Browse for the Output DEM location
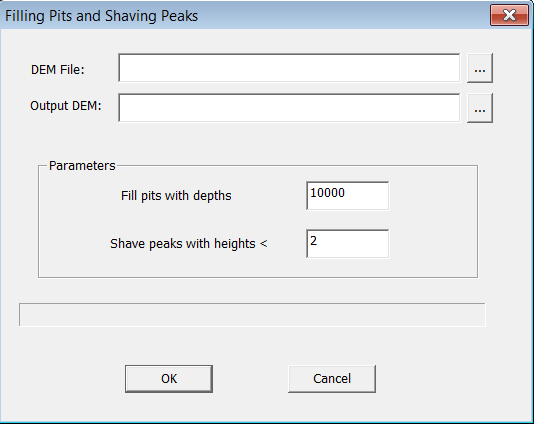Screen dimensions: 534x424 (480, 108)
